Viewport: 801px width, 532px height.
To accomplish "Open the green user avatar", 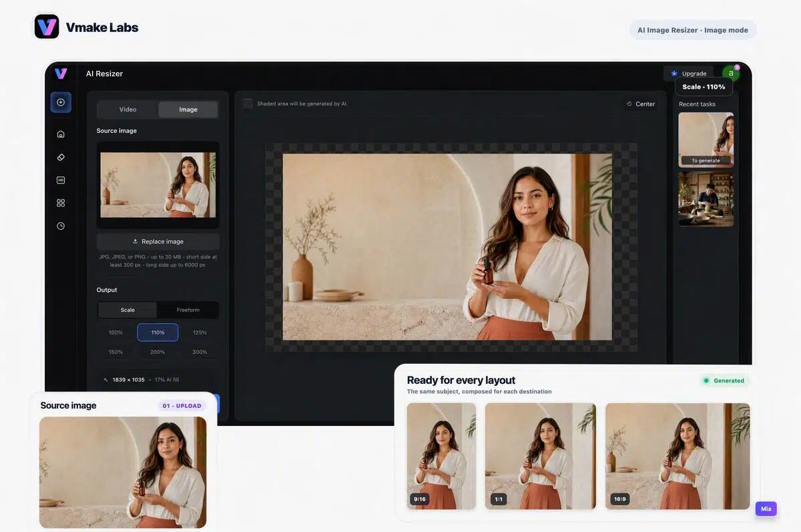I will pos(731,73).
